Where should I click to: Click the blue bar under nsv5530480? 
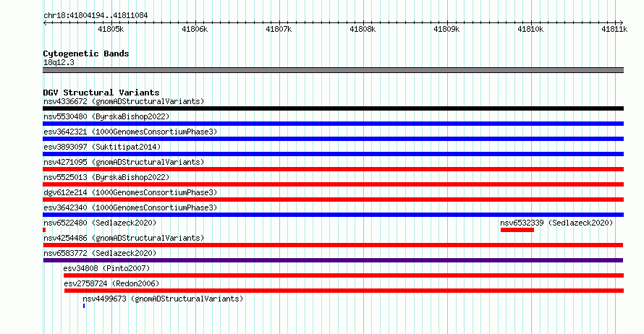pos(333,124)
